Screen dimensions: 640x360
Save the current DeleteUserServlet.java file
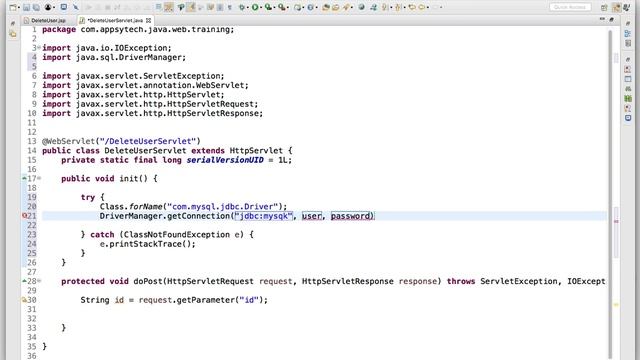coord(26,7)
